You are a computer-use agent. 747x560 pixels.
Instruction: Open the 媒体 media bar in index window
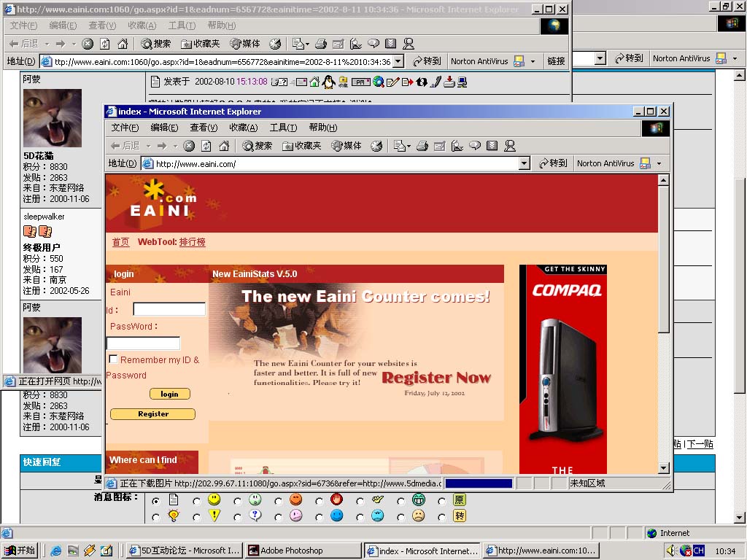pos(347,146)
